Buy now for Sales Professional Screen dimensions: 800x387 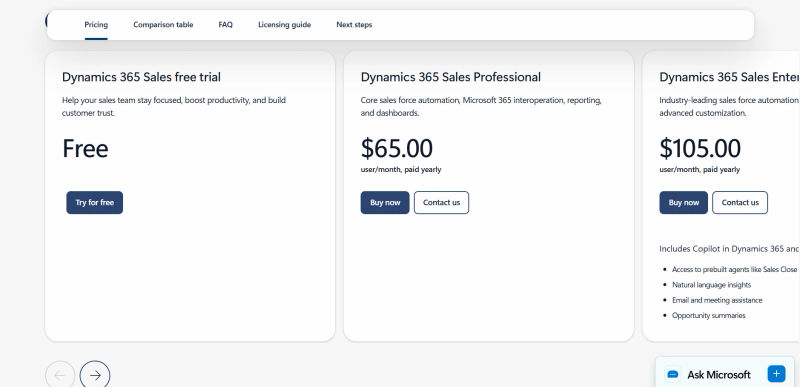click(x=385, y=202)
